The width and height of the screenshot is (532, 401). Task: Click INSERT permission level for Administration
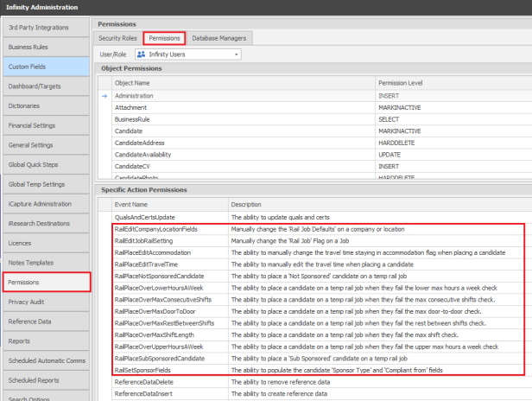389,96
